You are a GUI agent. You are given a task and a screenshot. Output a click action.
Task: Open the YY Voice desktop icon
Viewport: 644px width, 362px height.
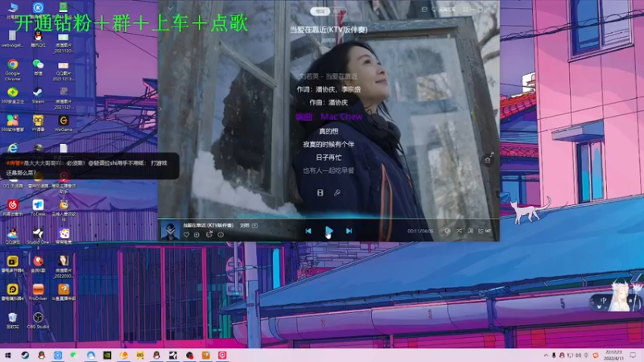[38, 123]
